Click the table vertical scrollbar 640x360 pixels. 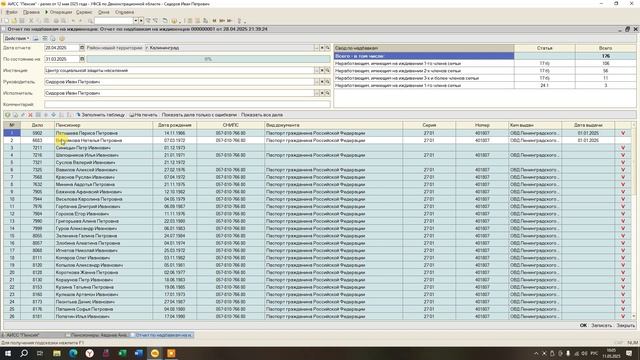click(633, 220)
